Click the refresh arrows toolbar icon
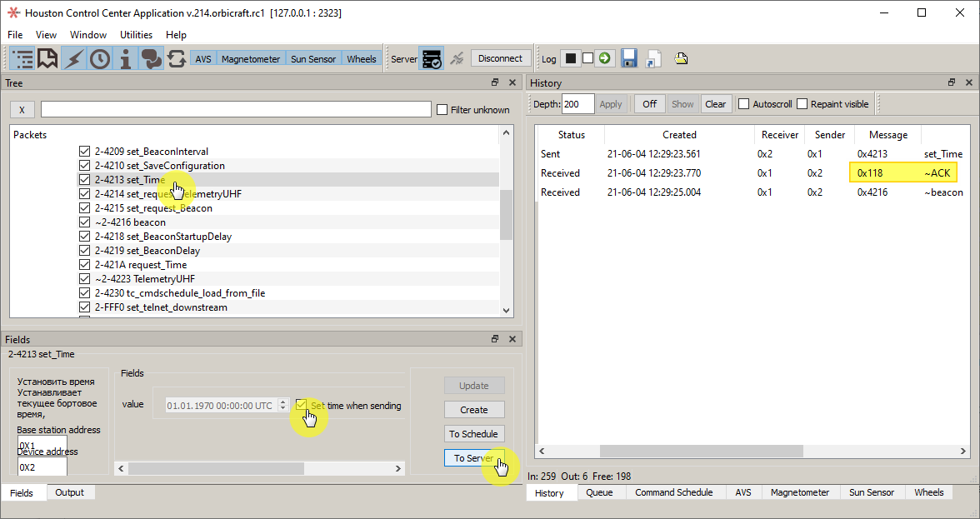This screenshot has width=980, height=519. tap(177, 58)
